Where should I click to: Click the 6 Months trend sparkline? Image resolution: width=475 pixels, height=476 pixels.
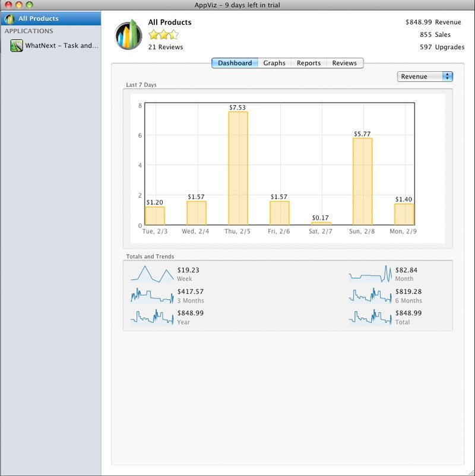[371, 295]
